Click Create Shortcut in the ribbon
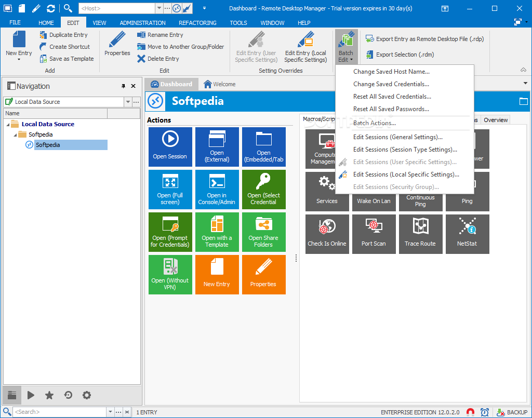Viewport: 532px width, 418px height. pyautogui.click(x=64, y=47)
